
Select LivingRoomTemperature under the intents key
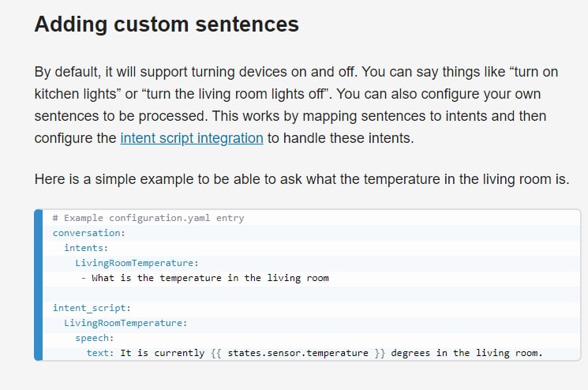click(x=137, y=263)
